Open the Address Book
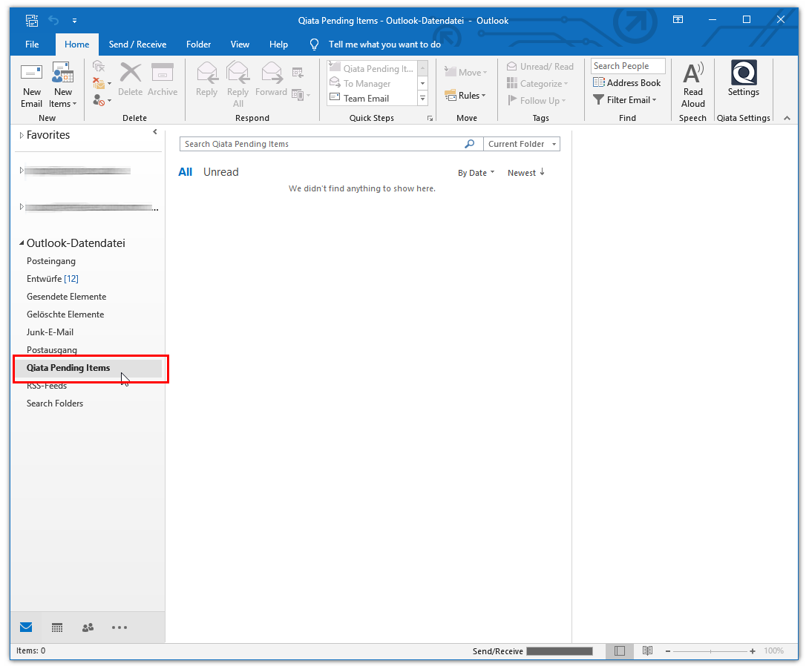The image size is (809, 672). 627,83
